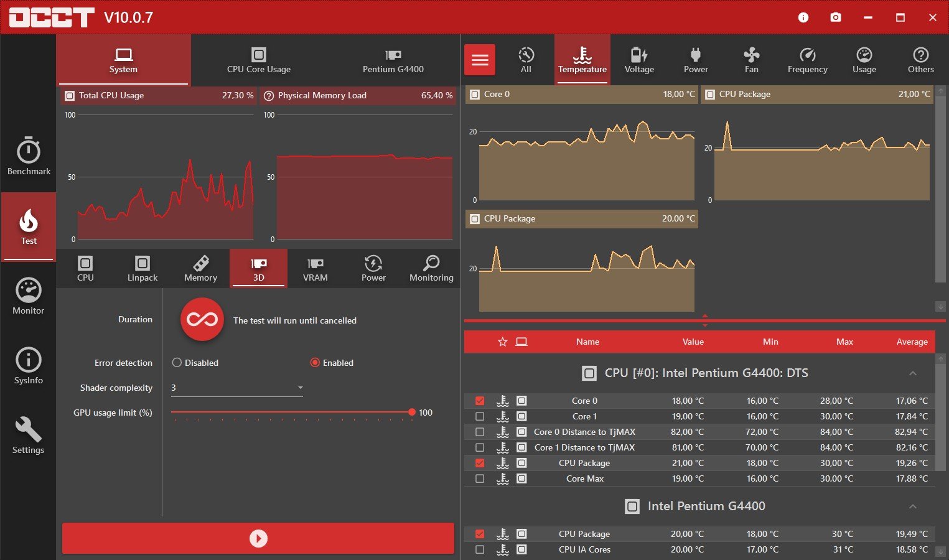The width and height of the screenshot is (949, 560).
Task: Select the 3D test tab
Action: pos(259,268)
